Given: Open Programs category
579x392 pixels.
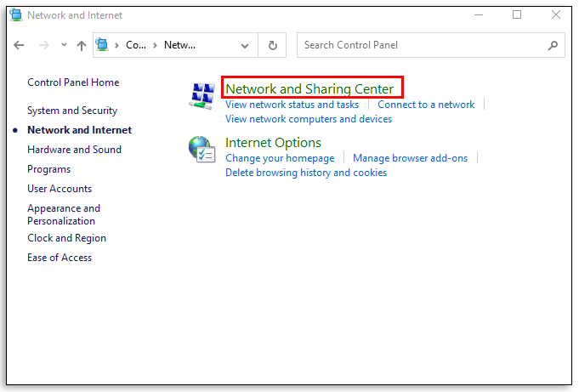Looking at the screenshot, I should [48, 169].
